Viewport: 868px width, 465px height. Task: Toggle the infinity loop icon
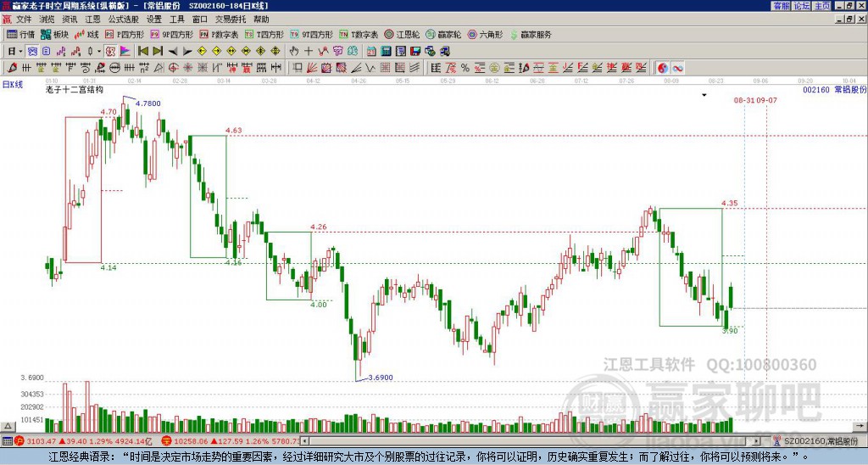click(677, 68)
